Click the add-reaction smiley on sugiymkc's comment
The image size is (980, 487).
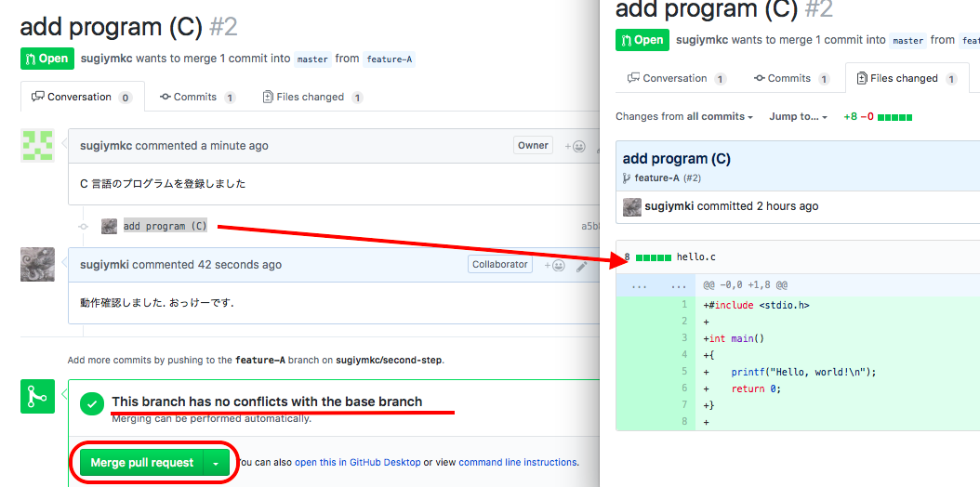(x=576, y=146)
